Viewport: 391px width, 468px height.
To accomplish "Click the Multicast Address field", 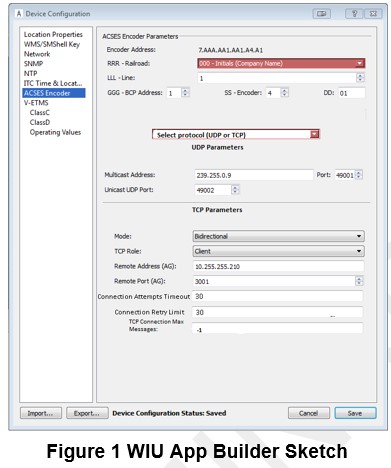I will click(x=254, y=175).
